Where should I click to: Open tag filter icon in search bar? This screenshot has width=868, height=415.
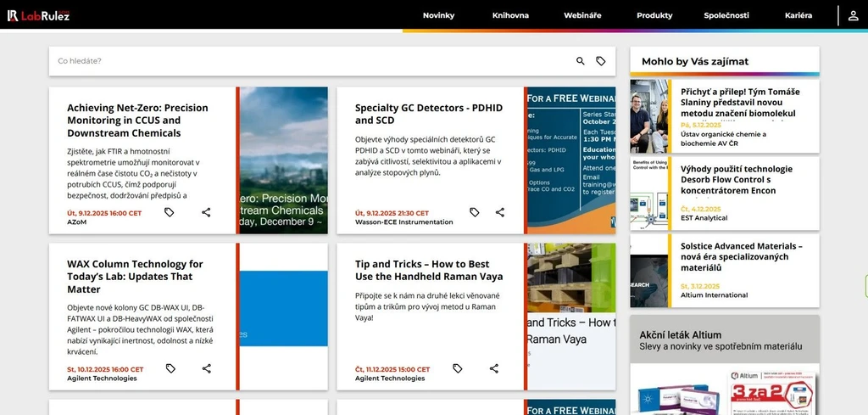[601, 61]
